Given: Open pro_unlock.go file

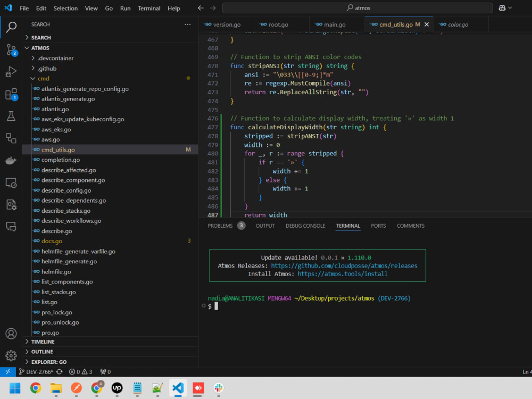Looking at the screenshot, I should click(60, 323).
